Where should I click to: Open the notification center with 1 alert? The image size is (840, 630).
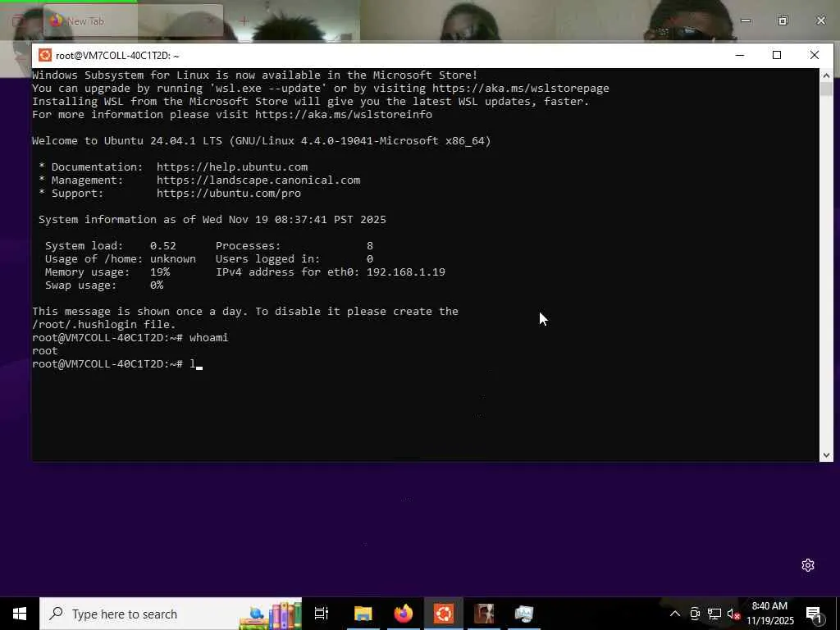pyautogui.click(x=814, y=614)
